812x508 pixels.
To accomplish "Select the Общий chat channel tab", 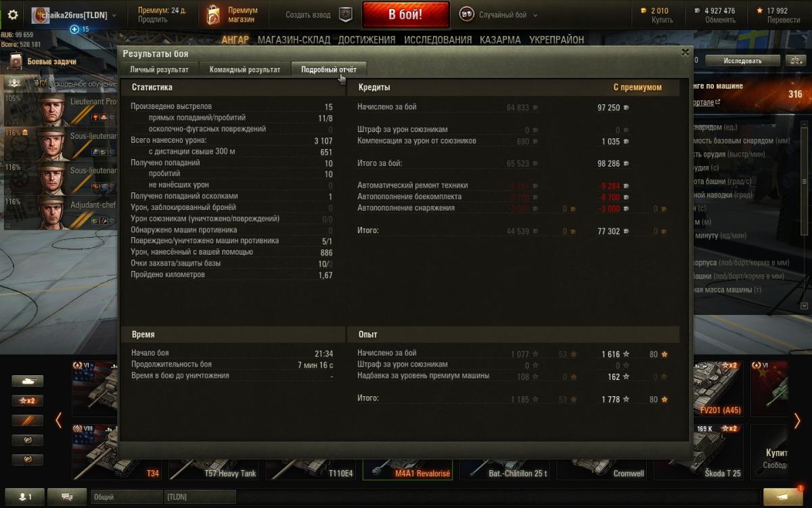I will pyautogui.click(x=127, y=496).
